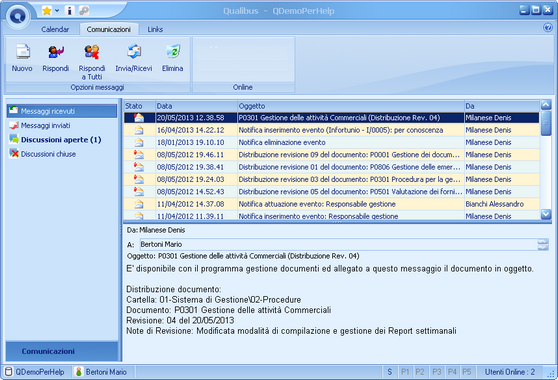
Task: Select the Comunicazioni ribbon tab
Action: click(109, 30)
